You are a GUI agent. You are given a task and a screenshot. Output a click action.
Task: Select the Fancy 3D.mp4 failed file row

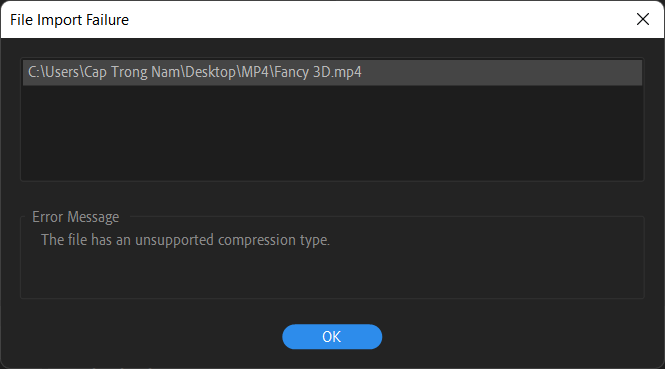332,72
